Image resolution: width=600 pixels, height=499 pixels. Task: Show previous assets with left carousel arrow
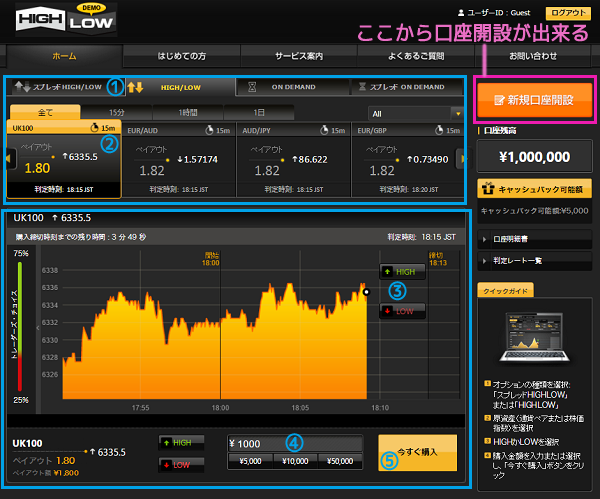[10, 158]
